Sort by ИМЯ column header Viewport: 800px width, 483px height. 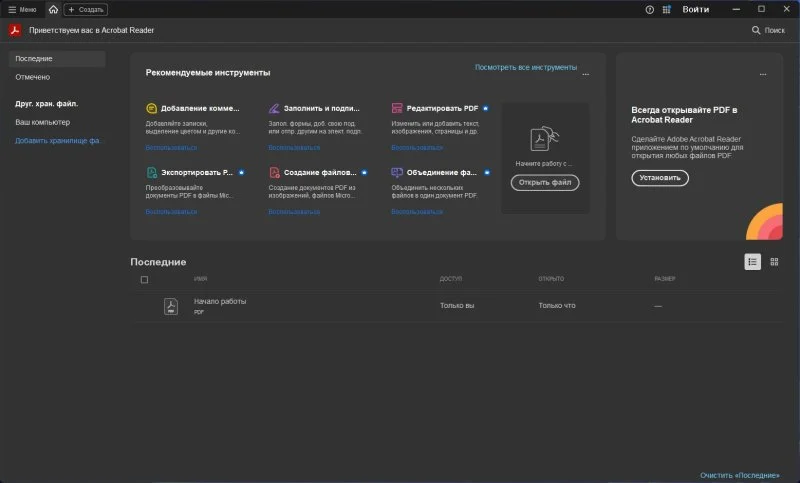point(200,279)
